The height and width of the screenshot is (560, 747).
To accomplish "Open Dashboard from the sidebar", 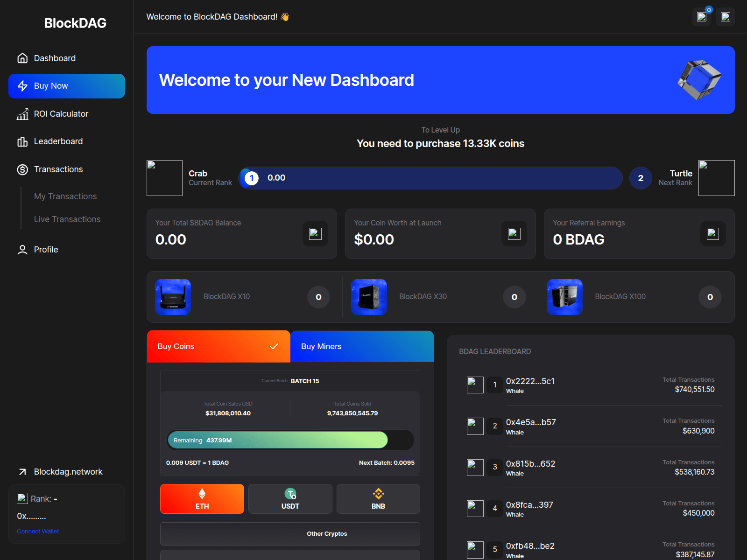I will click(67, 58).
